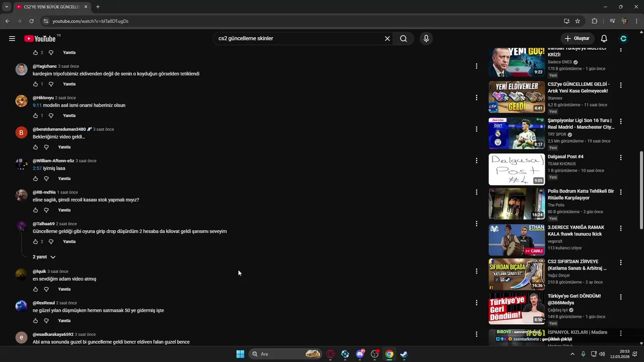Like the comment by @RB-md9is
Viewport: 644px width, 362px height.
click(35, 210)
